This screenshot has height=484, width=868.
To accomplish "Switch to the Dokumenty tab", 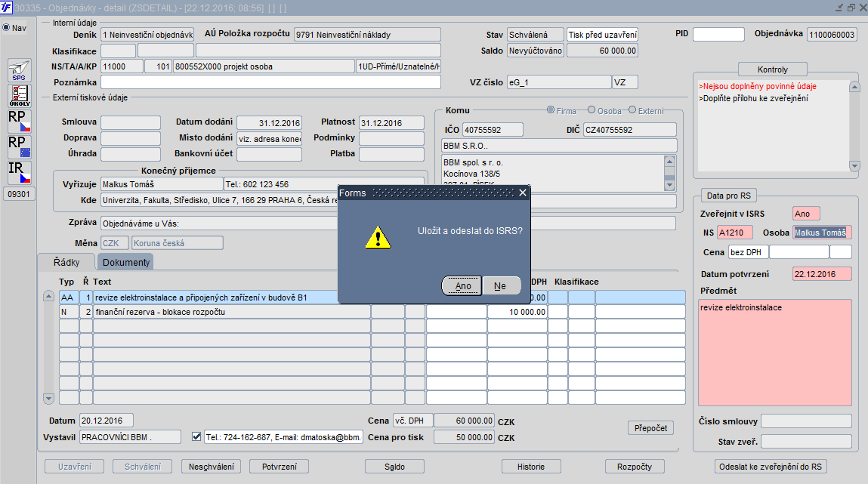I will [x=125, y=262].
